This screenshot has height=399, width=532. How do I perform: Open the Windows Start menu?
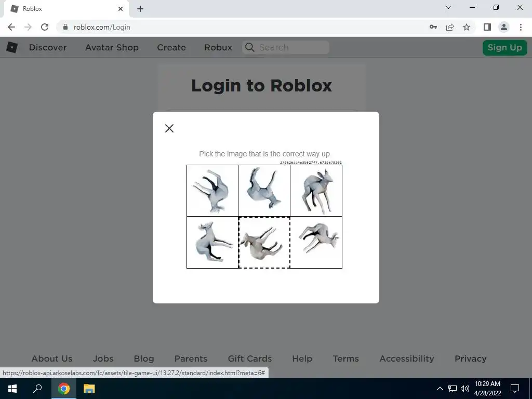point(12,389)
